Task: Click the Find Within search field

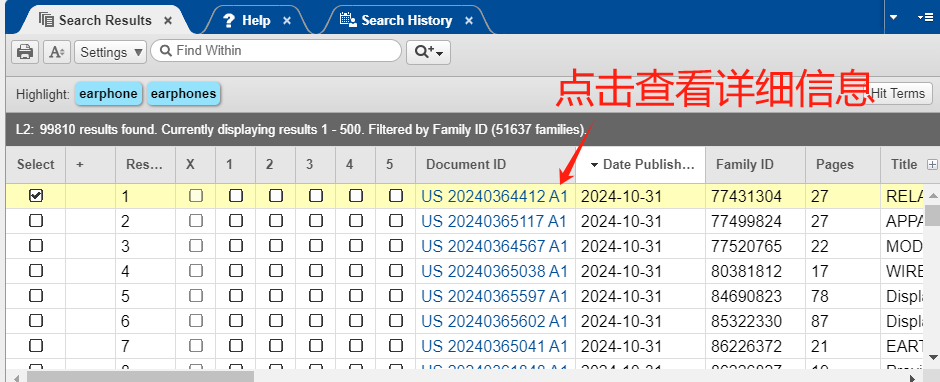Action: (x=276, y=51)
